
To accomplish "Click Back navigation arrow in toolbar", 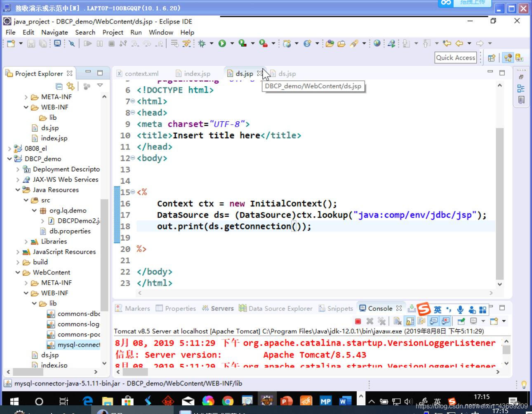I will click(x=459, y=43).
